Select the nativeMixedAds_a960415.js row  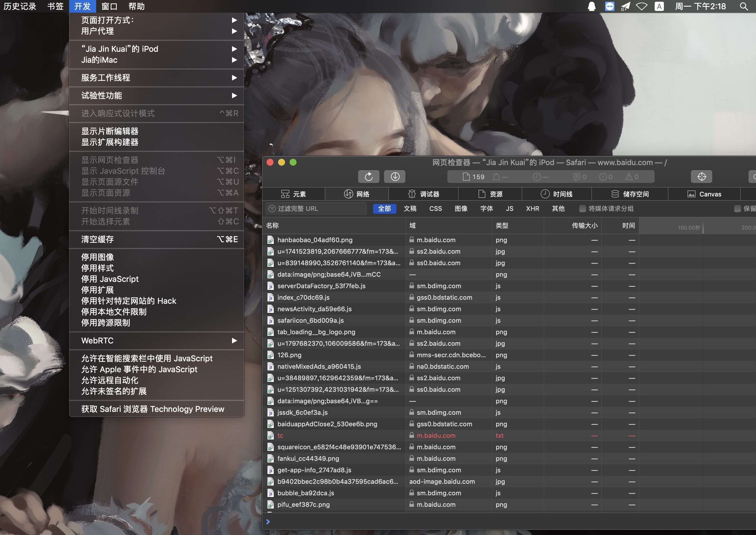click(x=509, y=367)
